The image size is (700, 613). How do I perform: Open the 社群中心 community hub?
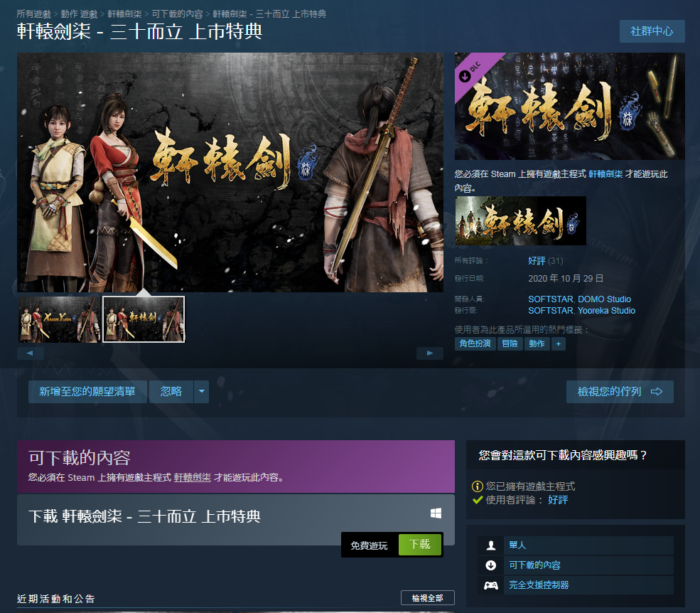pyautogui.click(x=652, y=31)
